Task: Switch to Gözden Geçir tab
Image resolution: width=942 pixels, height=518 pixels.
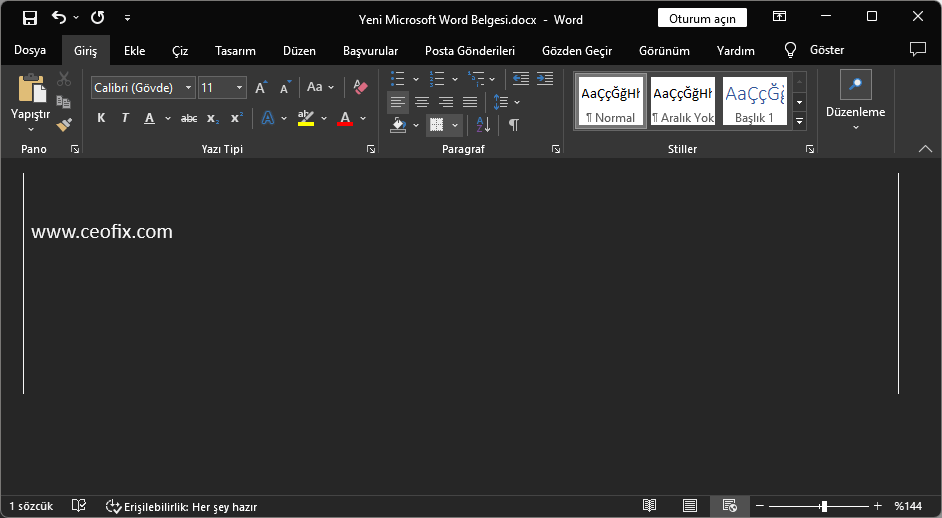Action: [x=577, y=51]
